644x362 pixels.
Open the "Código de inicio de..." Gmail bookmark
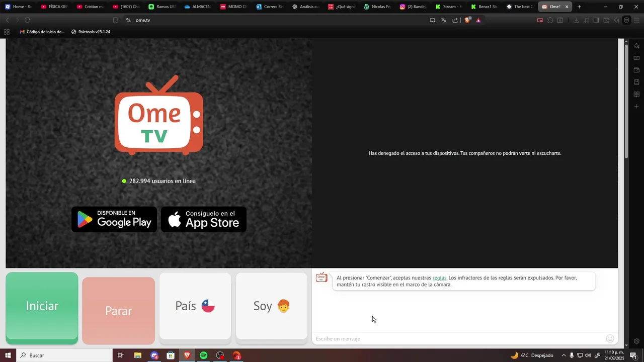click(42, 32)
